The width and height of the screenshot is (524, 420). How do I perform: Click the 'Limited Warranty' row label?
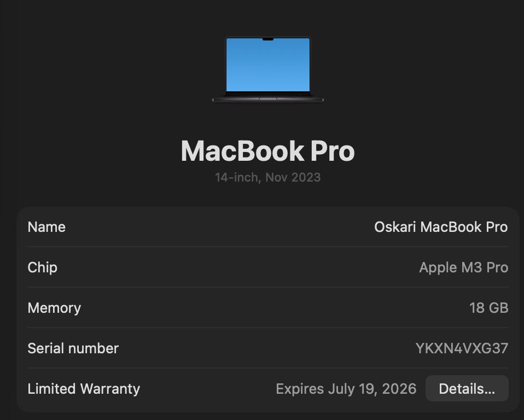[x=84, y=389]
